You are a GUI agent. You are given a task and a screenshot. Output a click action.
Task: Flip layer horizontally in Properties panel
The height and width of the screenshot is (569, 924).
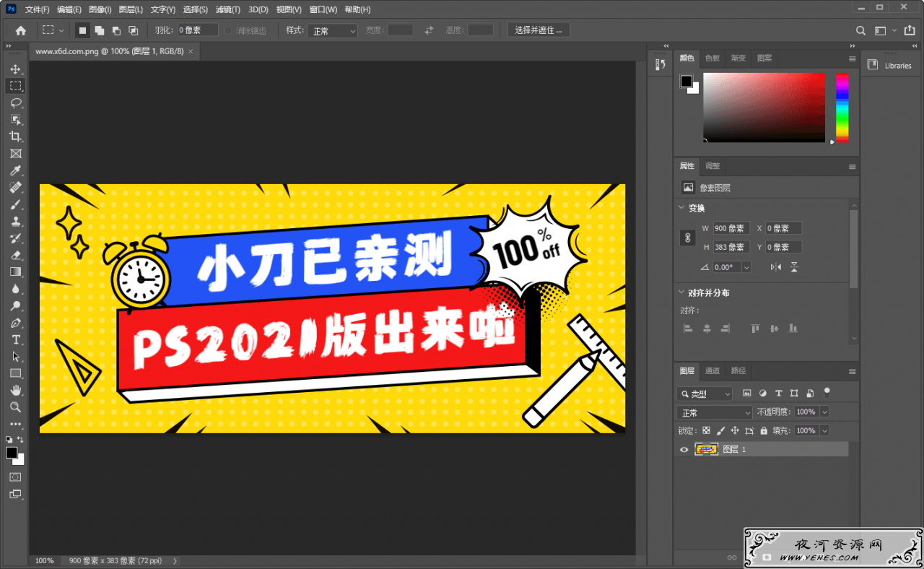click(x=776, y=267)
